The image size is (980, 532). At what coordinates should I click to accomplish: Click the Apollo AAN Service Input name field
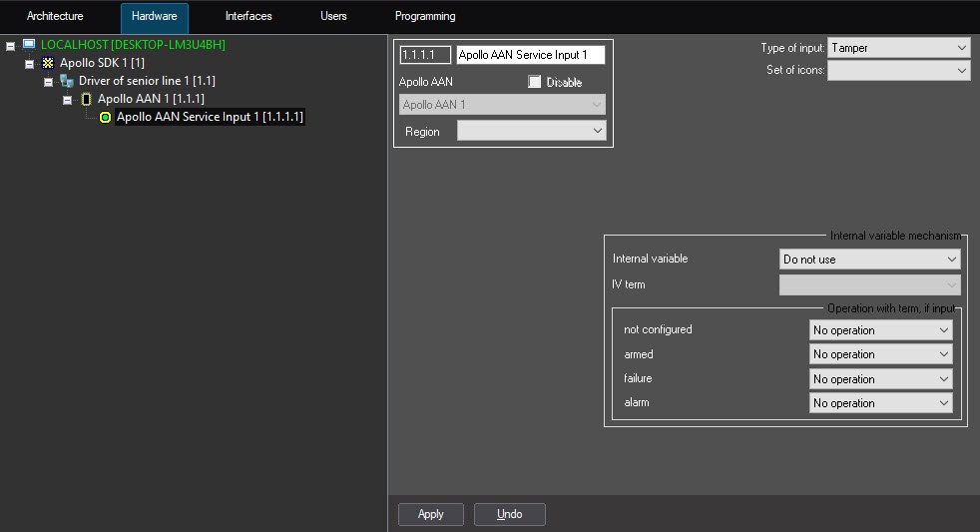530,55
